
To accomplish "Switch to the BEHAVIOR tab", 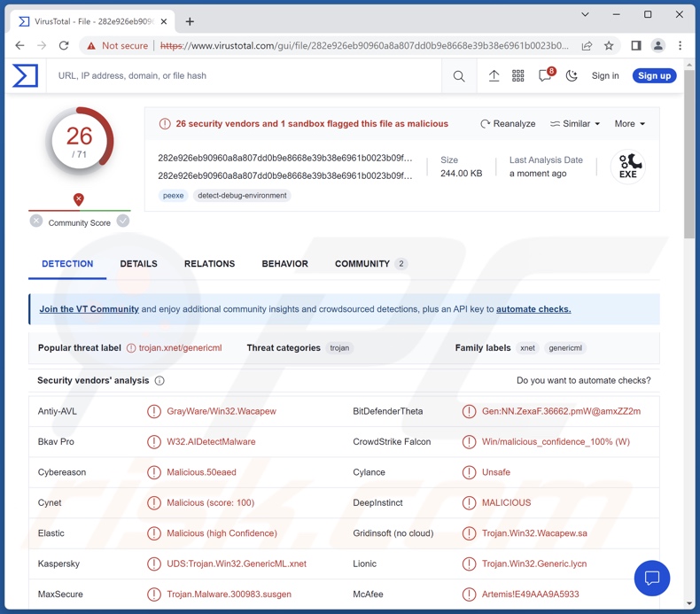I will pyautogui.click(x=284, y=264).
